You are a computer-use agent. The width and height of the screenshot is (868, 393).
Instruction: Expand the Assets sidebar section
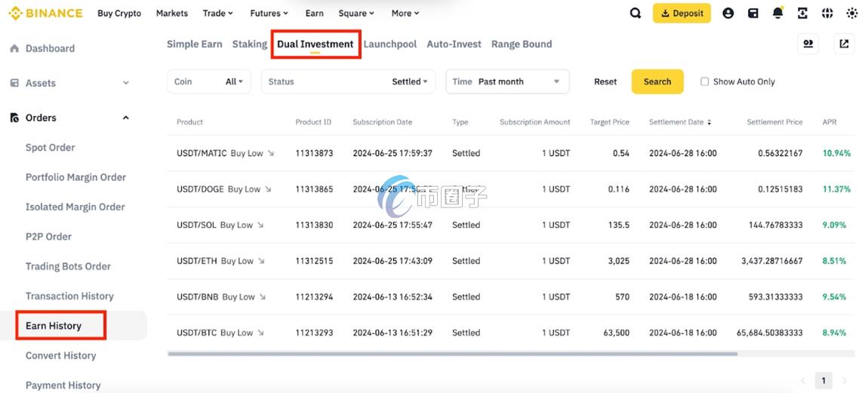tap(125, 83)
